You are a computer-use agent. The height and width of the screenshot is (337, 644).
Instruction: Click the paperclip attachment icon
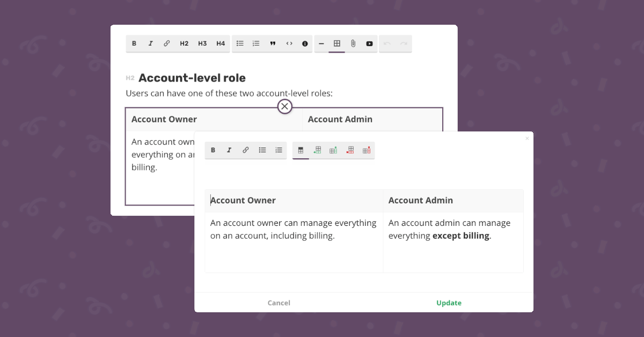[x=353, y=44]
